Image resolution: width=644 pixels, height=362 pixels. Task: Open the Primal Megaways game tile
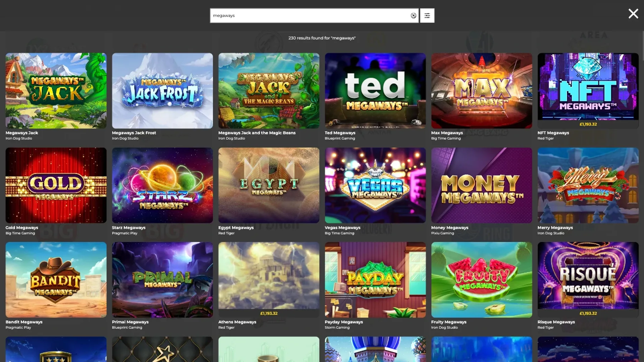click(x=162, y=280)
